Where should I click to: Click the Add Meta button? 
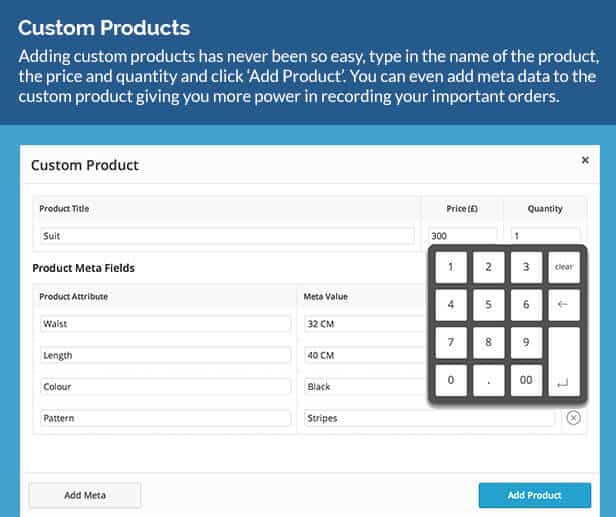click(x=85, y=495)
